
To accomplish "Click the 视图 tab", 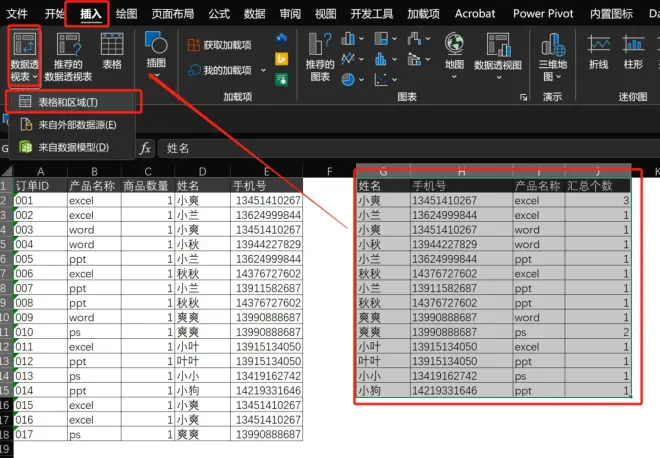I will tap(325, 14).
